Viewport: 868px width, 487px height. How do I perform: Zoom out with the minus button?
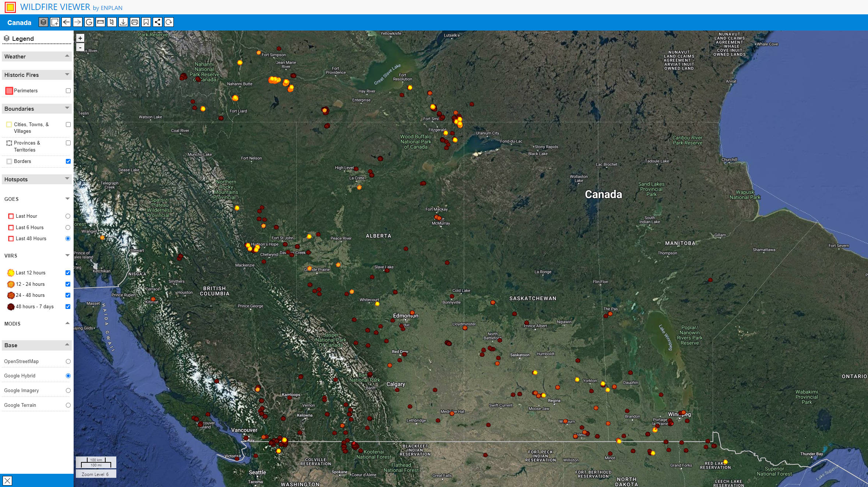click(x=80, y=47)
